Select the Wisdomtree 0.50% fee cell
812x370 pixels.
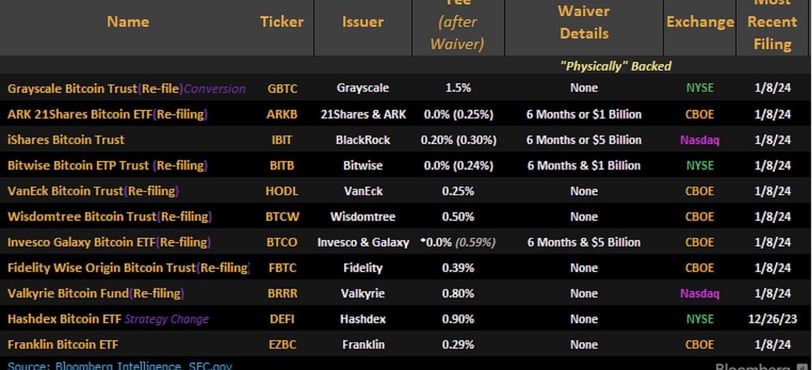coord(458,217)
